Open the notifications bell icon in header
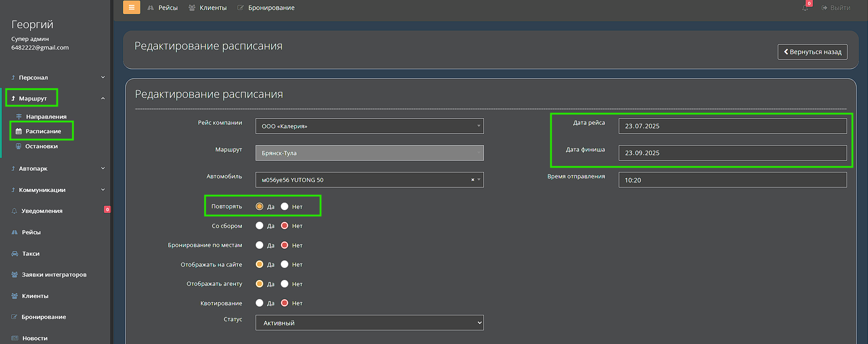Viewport: 868px width, 344px height. click(x=805, y=8)
